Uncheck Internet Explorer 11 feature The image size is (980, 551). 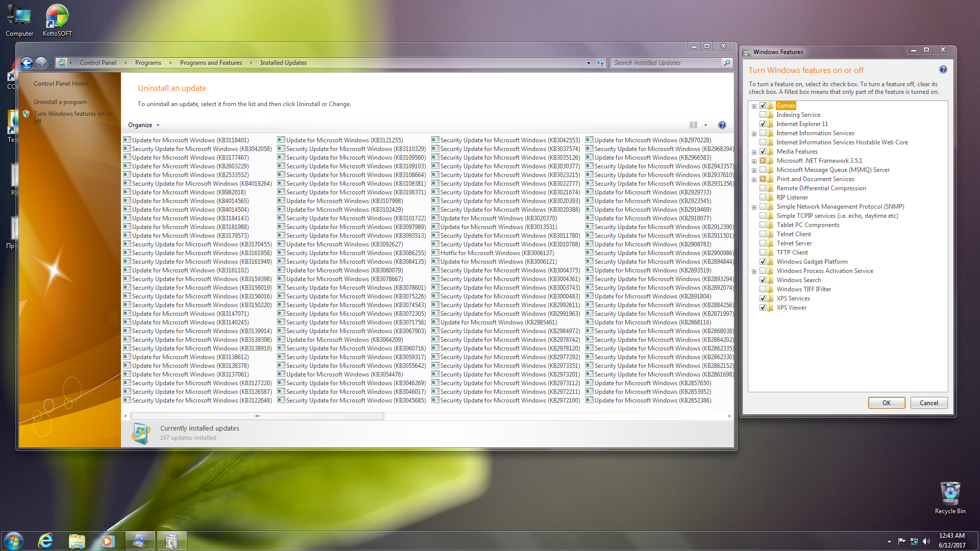click(763, 124)
